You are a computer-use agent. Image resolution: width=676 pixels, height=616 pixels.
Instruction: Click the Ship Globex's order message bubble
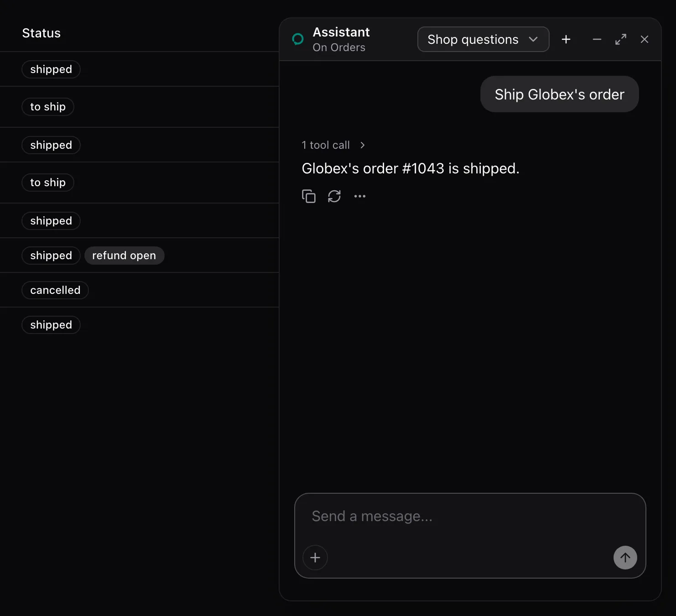tap(560, 94)
